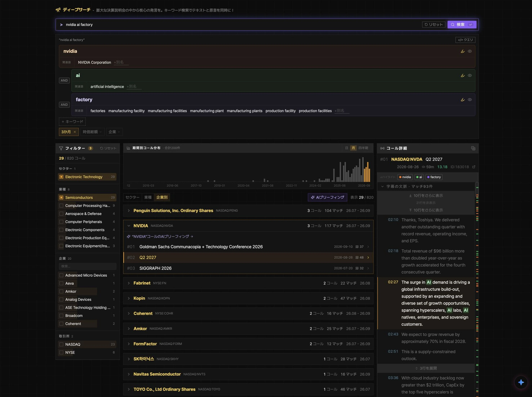Click the highlighter icon on ai keyword
Image resolution: width=532 pixels, height=397 pixels.
[463, 76]
